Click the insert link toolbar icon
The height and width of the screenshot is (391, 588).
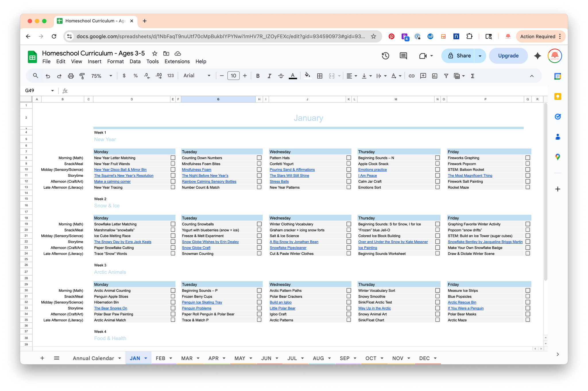pyautogui.click(x=411, y=76)
